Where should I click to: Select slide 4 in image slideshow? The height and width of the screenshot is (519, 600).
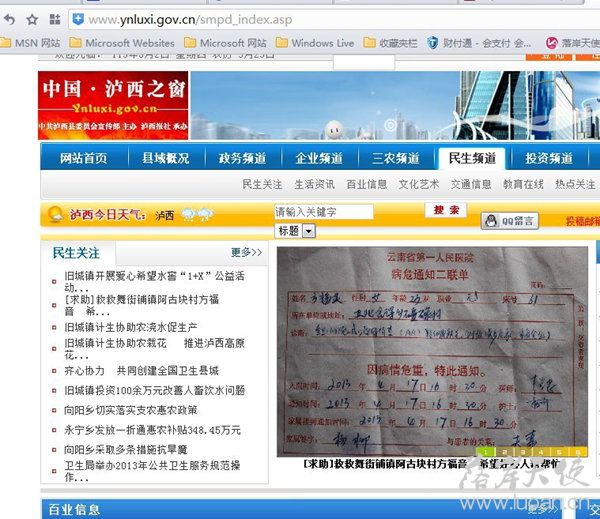click(x=541, y=452)
